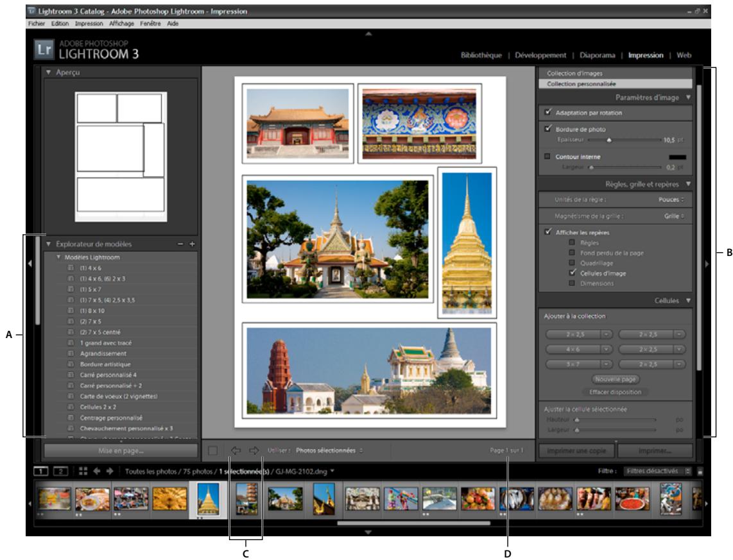733x560 pixels.
Task: Toggle Cellules d'image checkbox
Action: pos(572,273)
